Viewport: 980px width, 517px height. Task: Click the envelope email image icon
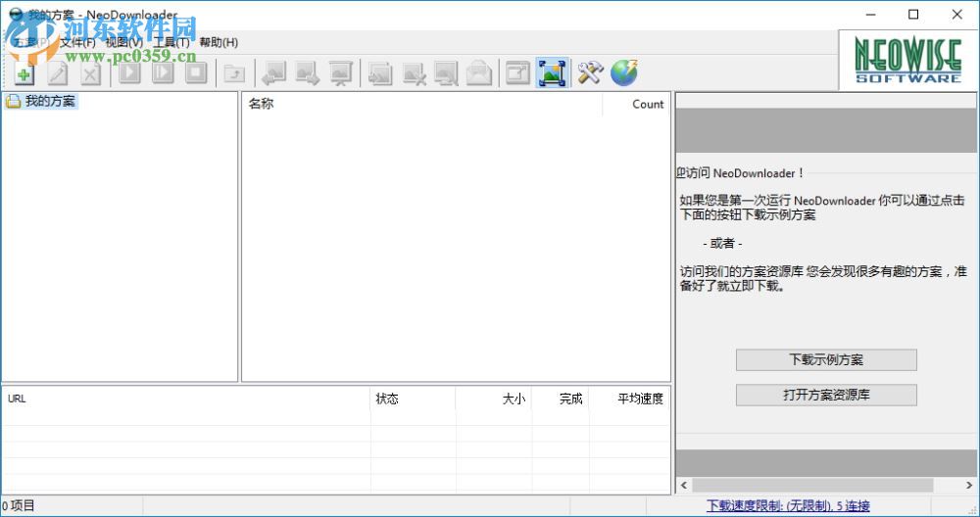(x=479, y=73)
